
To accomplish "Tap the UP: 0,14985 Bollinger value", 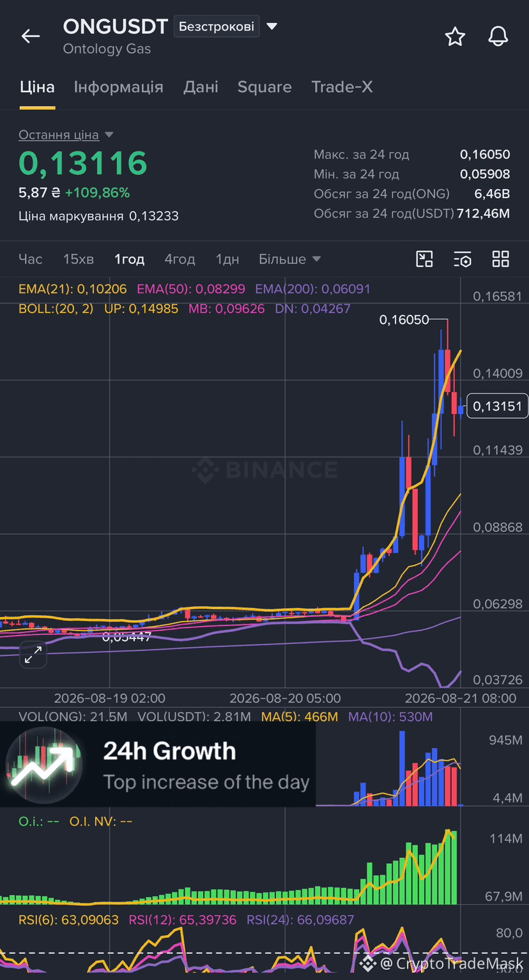I will click(141, 309).
